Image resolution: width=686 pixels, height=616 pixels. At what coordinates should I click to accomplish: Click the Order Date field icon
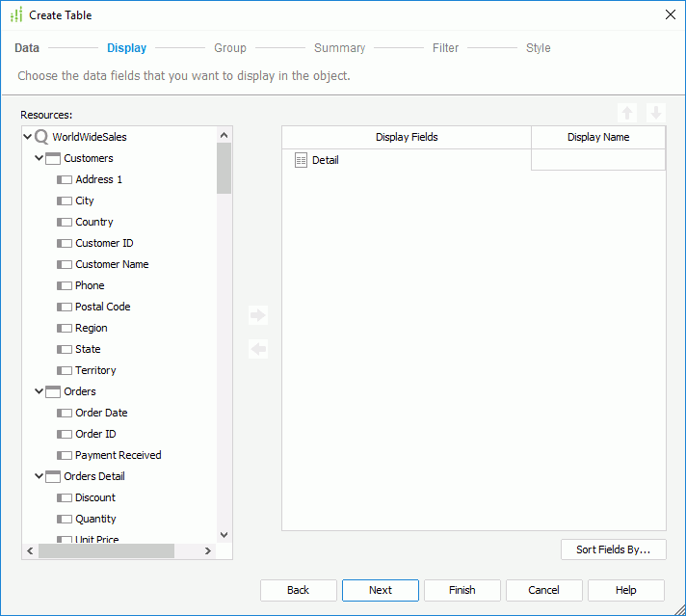[65, 413]
